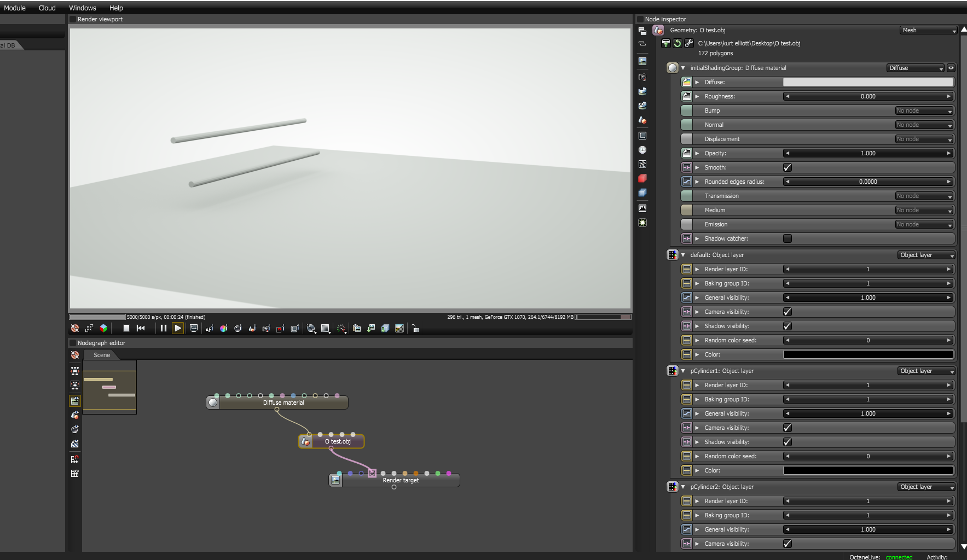
Task: Restart the render from the beginning
Action: tap(141, 328)
